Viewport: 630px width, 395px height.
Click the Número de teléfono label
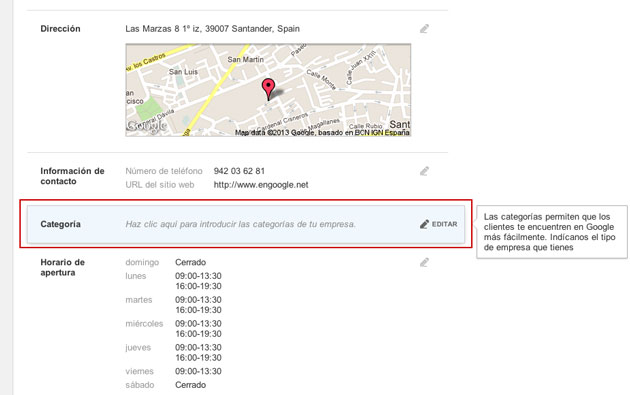[x=164, y=171]
